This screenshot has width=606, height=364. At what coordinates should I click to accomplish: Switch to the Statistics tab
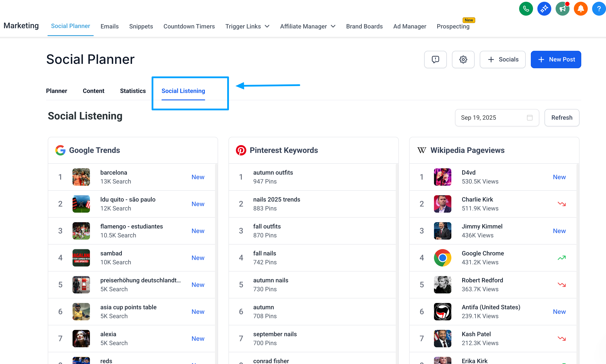pos(133,91)
